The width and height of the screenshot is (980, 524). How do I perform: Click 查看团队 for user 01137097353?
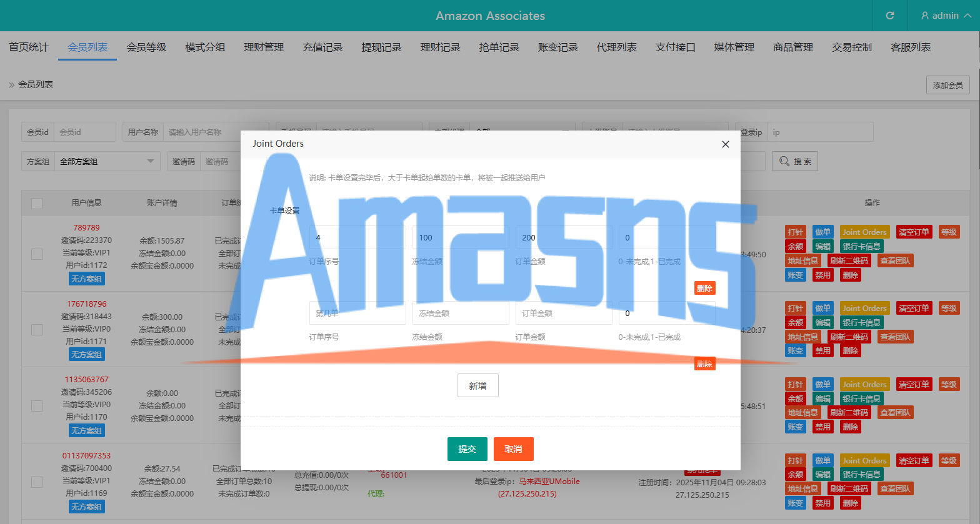point(896,489)
